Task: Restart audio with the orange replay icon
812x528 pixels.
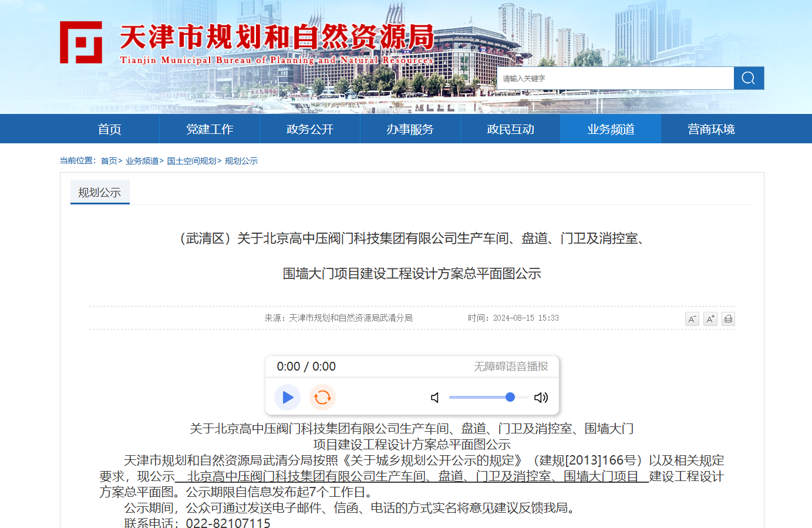Action: pos(322,397)
